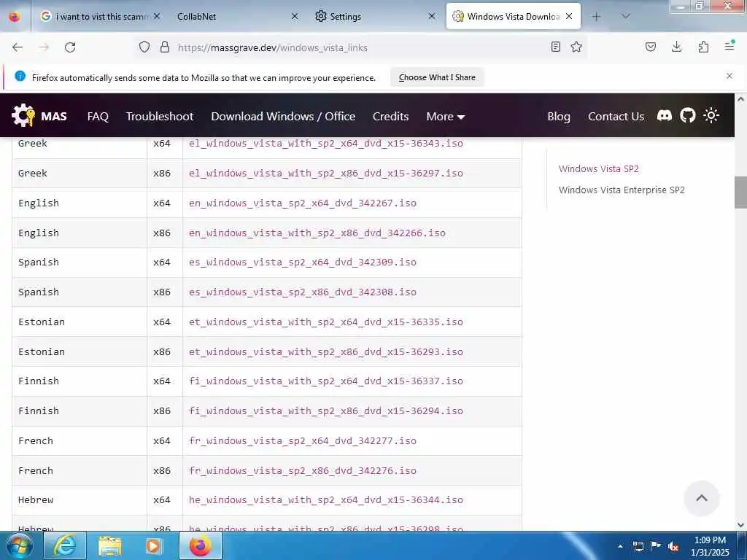Screen dimensions: 747x560
Task: Open the Blog link in header
Action: [x=558, y=116]
